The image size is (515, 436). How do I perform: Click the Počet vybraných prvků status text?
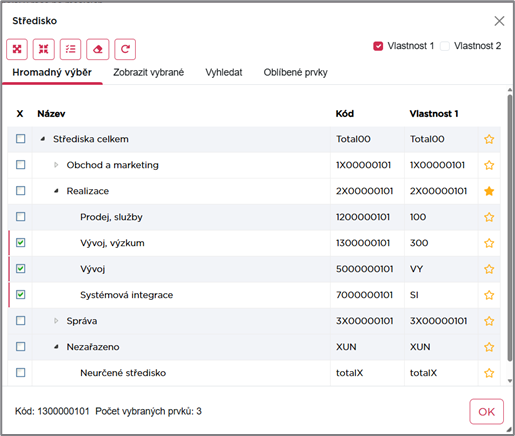(x=148, y=411)
